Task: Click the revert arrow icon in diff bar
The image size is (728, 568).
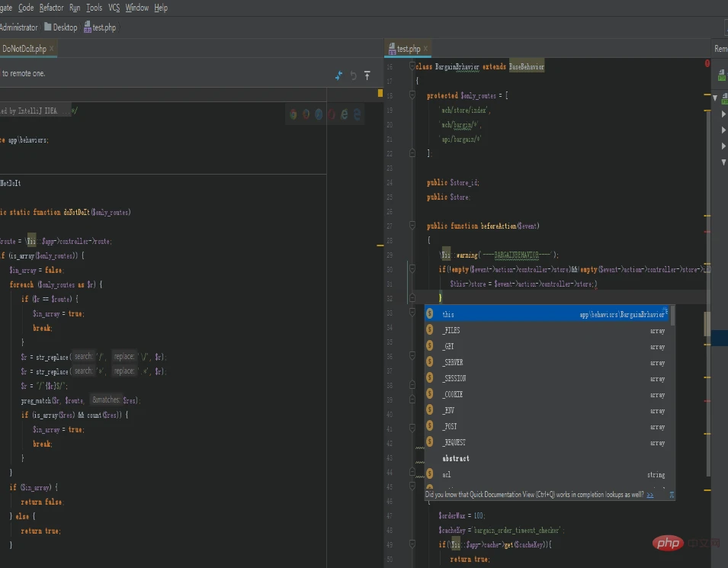Action: tap(353, 75)
